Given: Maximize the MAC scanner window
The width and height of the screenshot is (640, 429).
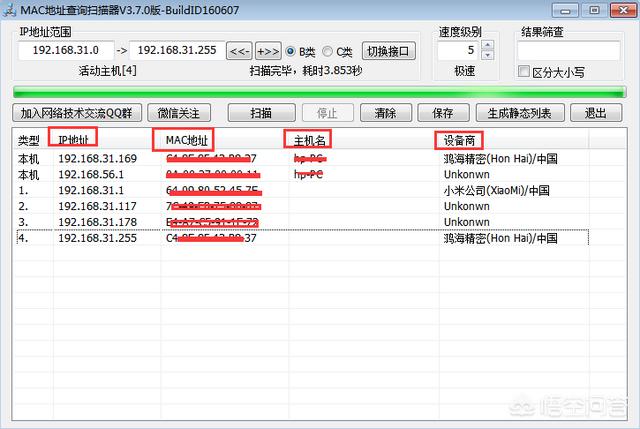Looking at the screenshot, I should [x=594, y=10].
